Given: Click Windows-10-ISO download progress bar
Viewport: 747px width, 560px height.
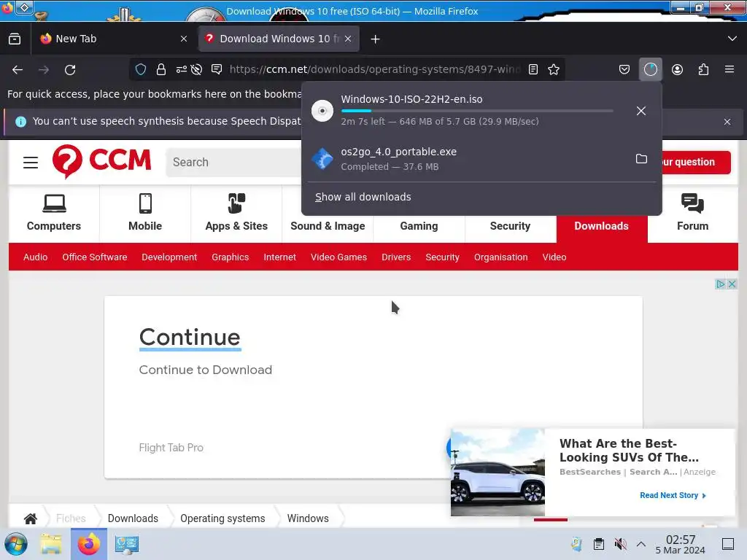Looking at the screenshot, I should pyautogui.click(x=477, y=111).
